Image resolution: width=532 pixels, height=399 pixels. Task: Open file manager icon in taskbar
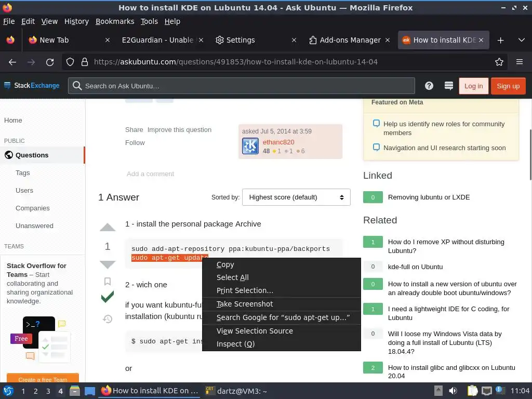click(75, 391)
